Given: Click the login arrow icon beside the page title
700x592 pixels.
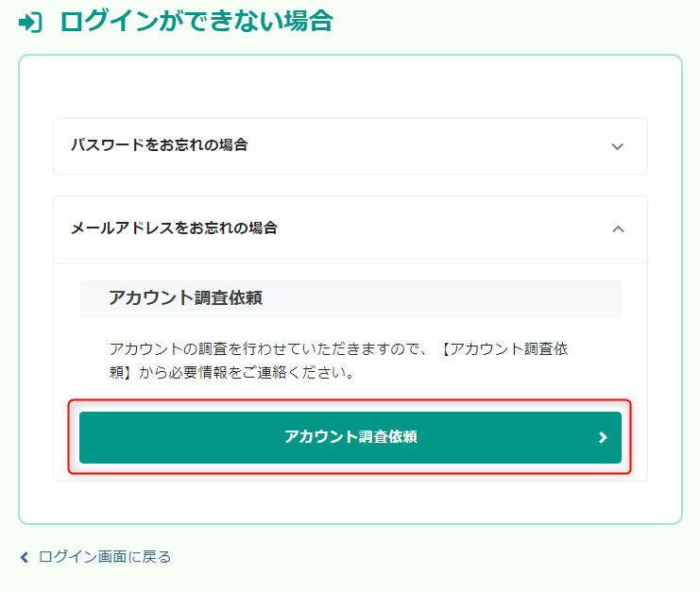Looking at the screenshot, I should click(30, 23).
